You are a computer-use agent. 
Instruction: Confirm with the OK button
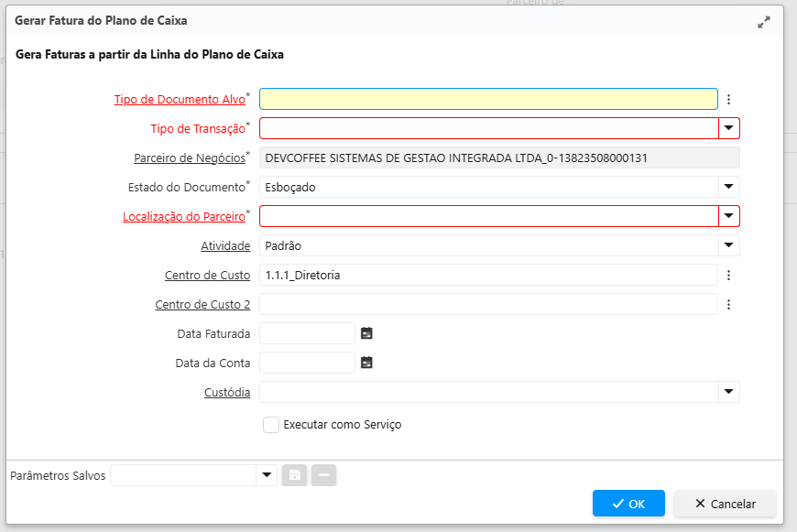628,504
